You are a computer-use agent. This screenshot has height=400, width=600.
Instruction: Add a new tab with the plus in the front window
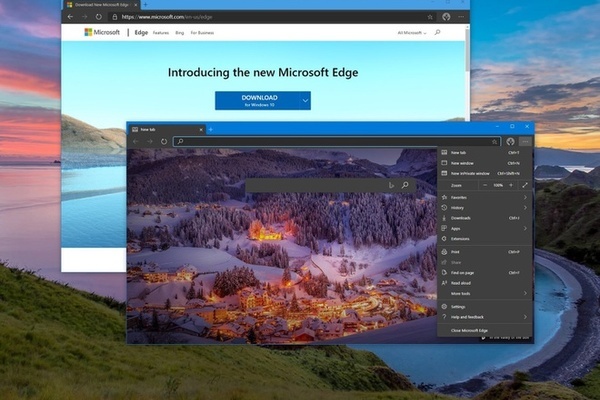click(x=210, y=130)
